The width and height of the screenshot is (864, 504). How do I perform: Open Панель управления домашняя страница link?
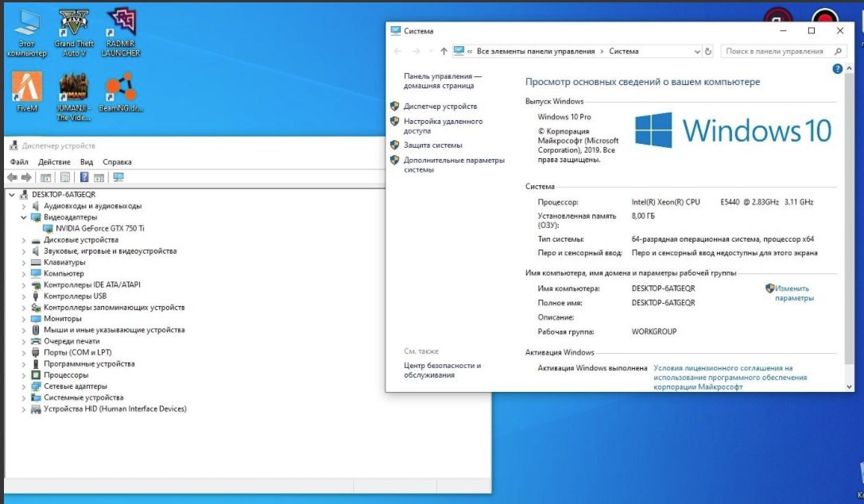443,81
